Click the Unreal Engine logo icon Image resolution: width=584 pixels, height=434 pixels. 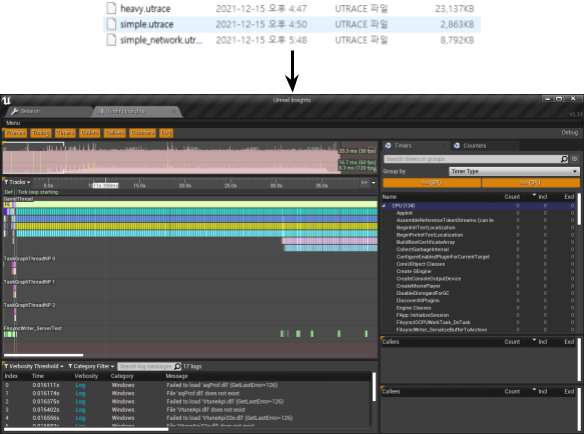pyautogui.click(x=6, y=101)
